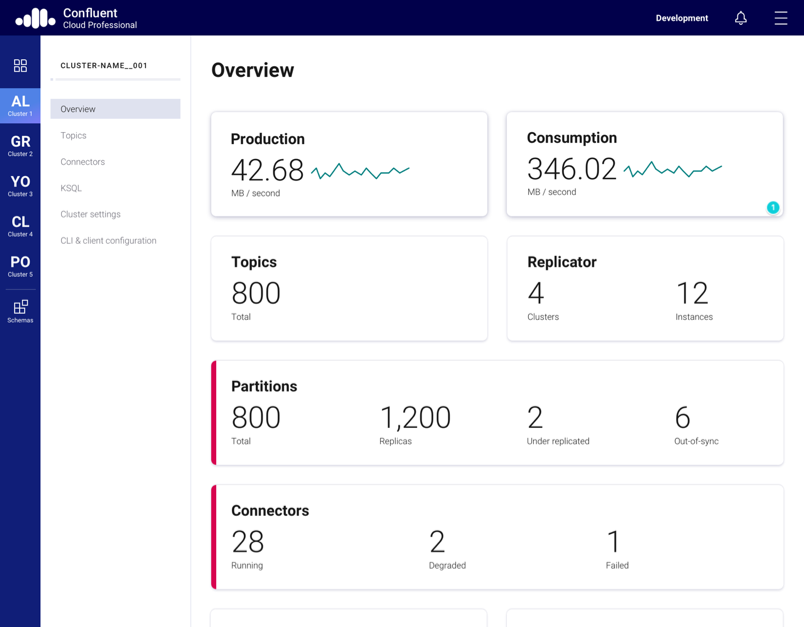Open the Development environment selector

pyautogui.click(x=681, y=18)
